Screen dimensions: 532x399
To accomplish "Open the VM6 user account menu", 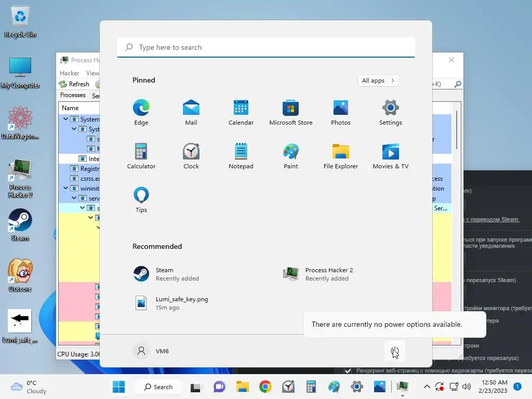I will click(151, 351).
